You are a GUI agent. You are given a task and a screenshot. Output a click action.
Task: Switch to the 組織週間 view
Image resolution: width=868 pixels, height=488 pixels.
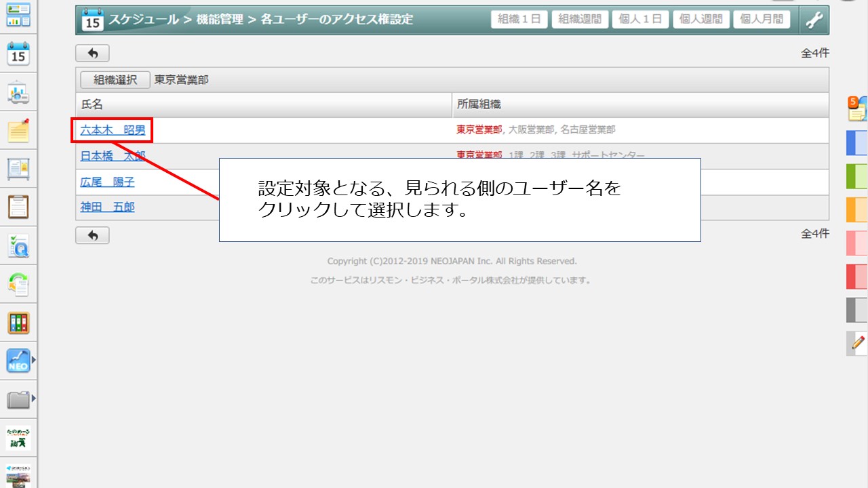tap(580, 20)
